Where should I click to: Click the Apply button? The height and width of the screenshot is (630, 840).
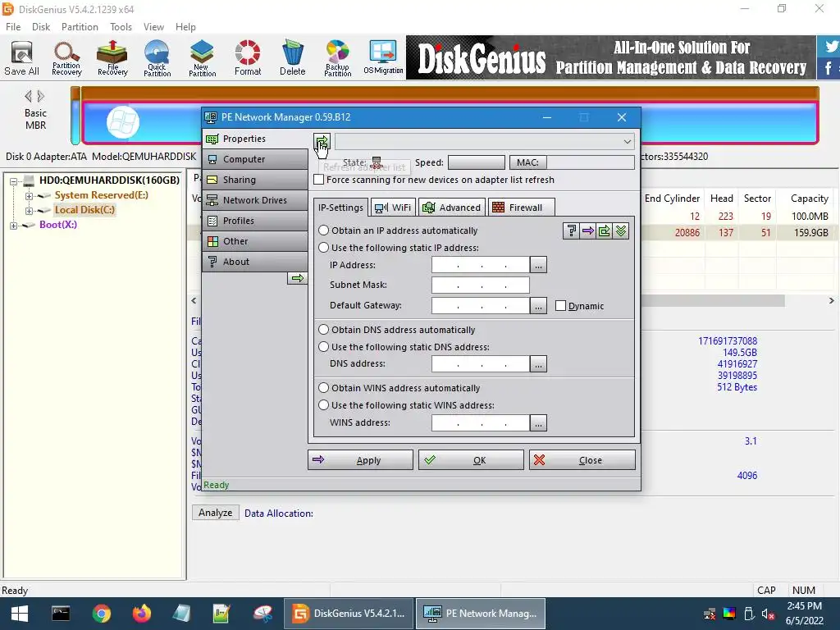pyautogui.click(x=360, y=460)
